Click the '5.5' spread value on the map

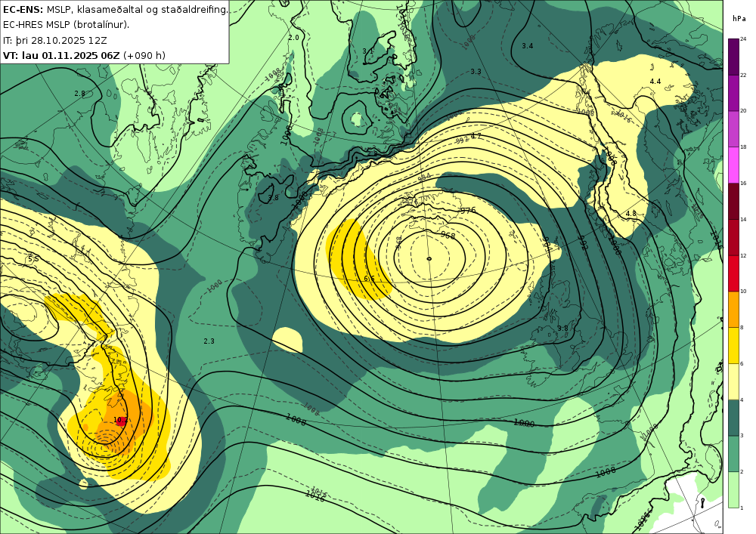pyautogui.click(x=33, y=259)
